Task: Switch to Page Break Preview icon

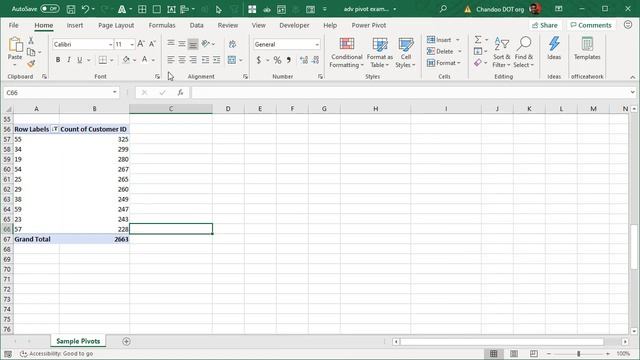Action: tap(533, 353)
